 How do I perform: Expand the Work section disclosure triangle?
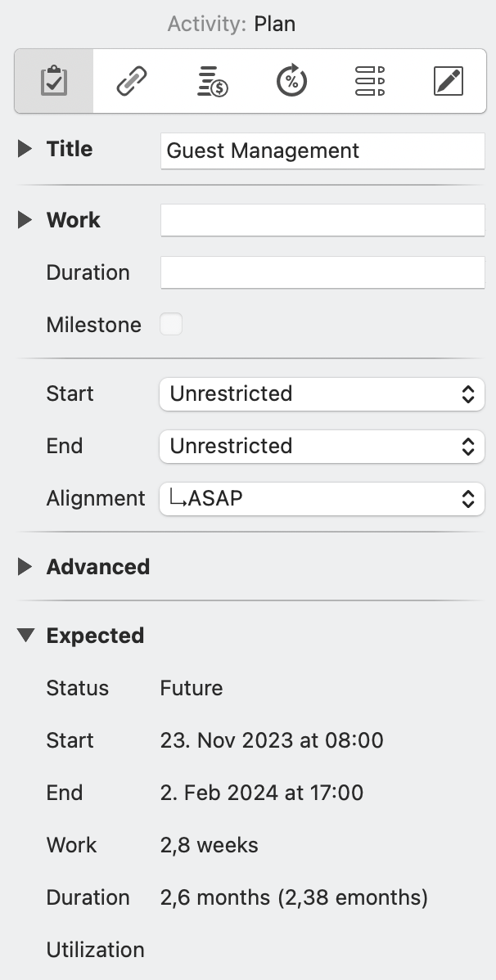tap(24, 219)
